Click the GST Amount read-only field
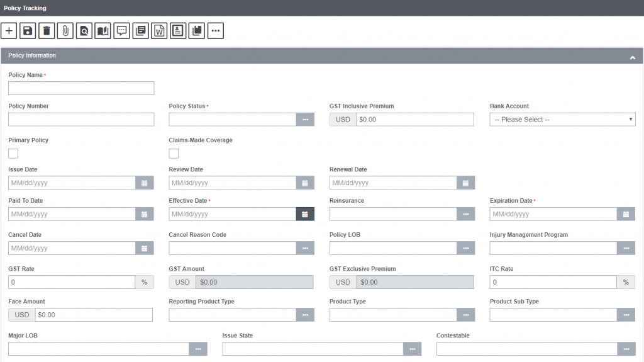 (x=254, y=282)
